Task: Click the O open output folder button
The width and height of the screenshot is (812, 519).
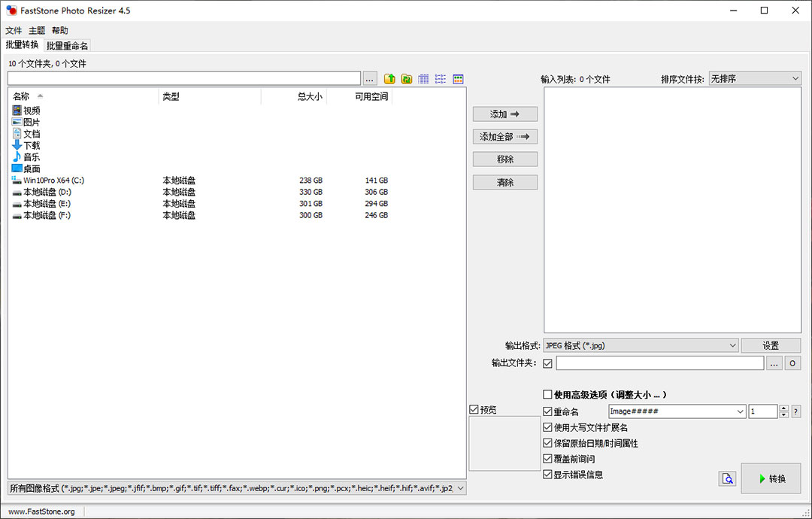Action: coord(792,363)
